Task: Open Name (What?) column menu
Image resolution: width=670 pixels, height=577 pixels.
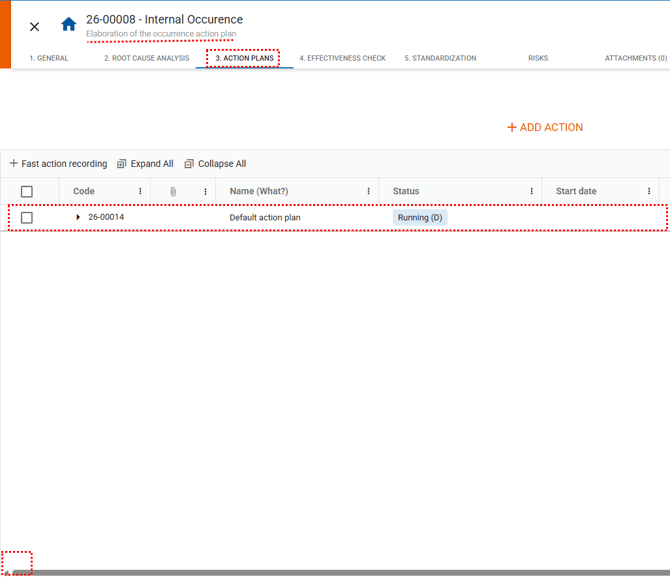Action: pyautogui.click(x=369, y=192)
